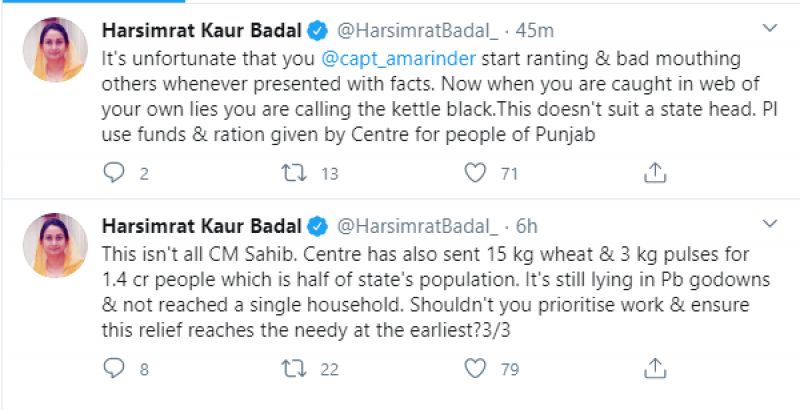Share the 45m-old tweet
800x410 pixels.
[x=654, y=174]
